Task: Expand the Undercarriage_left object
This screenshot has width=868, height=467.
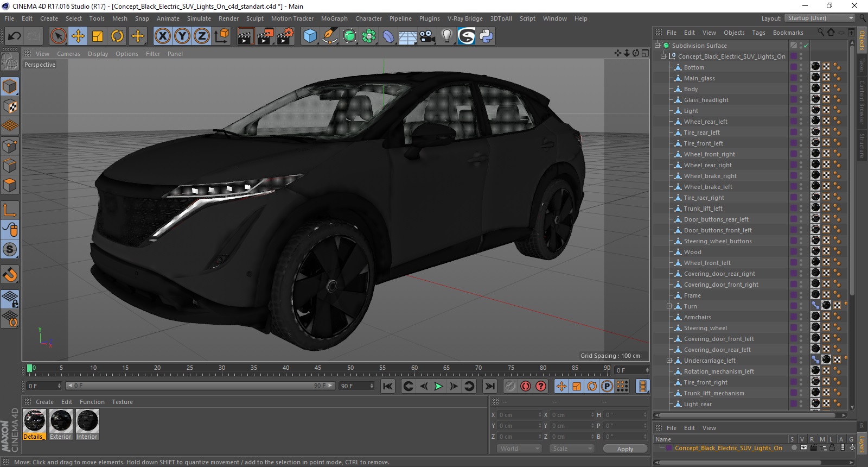Action: (669, 361)
